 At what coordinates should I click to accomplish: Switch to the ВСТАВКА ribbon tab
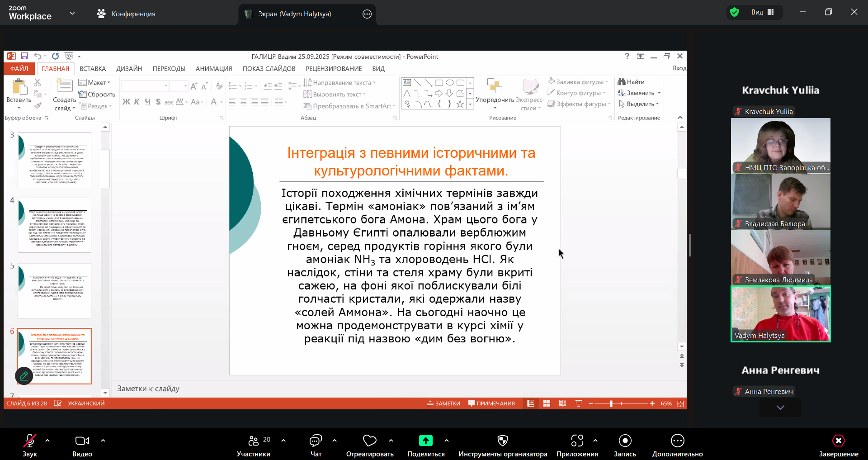pos(93,69)
